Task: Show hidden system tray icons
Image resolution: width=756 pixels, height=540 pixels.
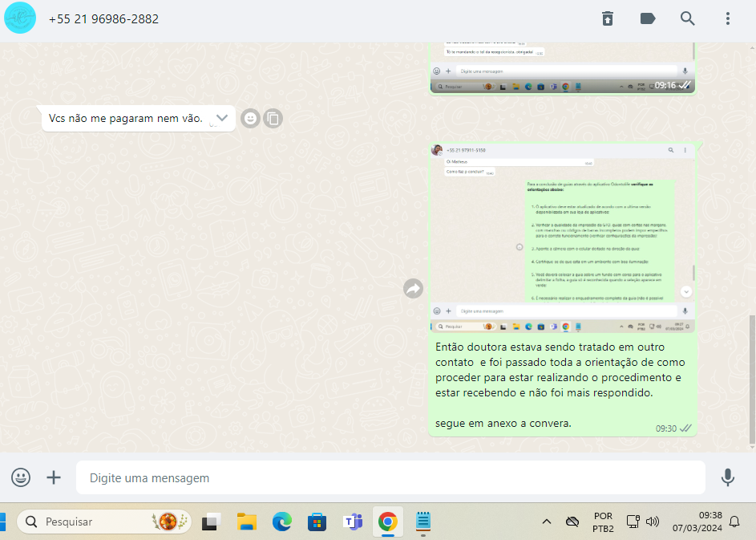Action: coord(547,522)
